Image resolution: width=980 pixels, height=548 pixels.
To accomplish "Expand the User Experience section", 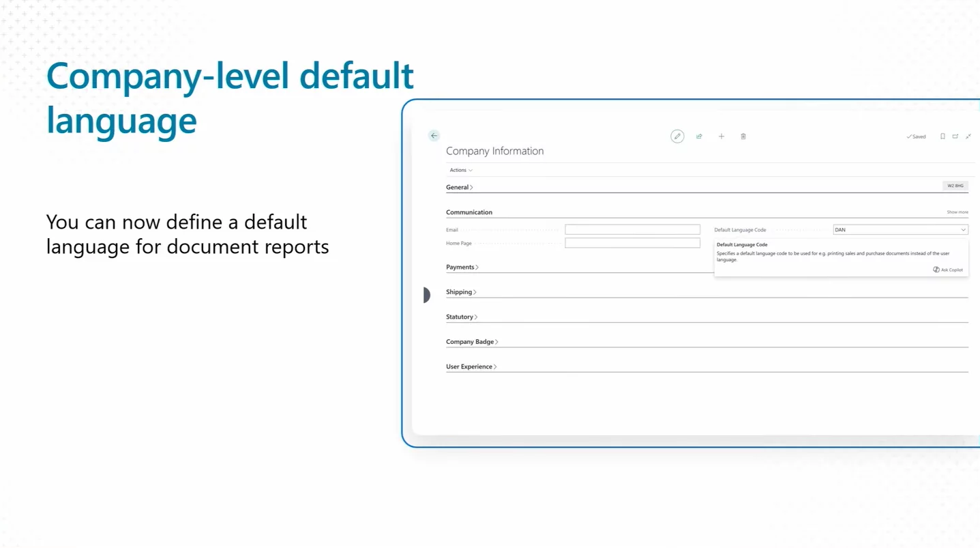I will point(471,366).
